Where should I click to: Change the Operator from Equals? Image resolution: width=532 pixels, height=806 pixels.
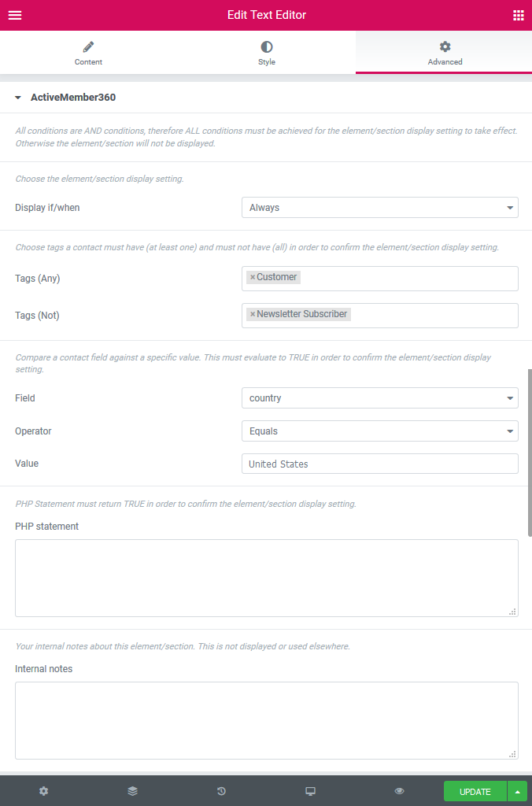[379, 431]
